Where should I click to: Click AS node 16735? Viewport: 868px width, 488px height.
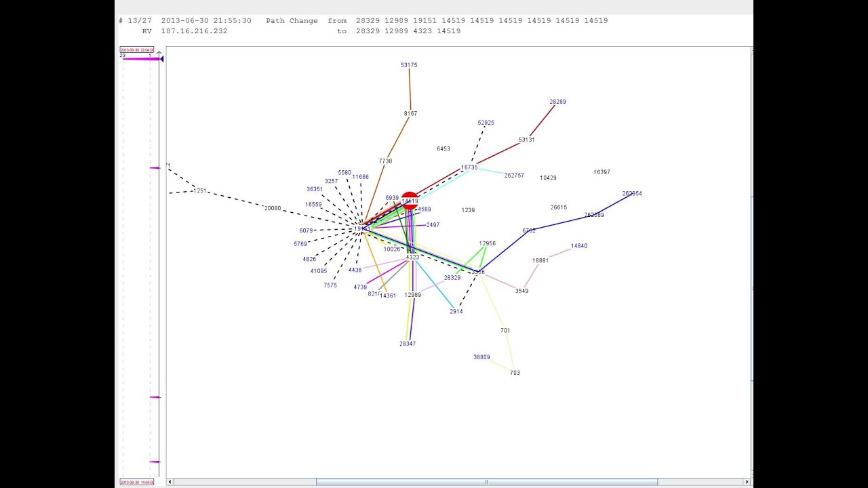click(x=469, y=167)
